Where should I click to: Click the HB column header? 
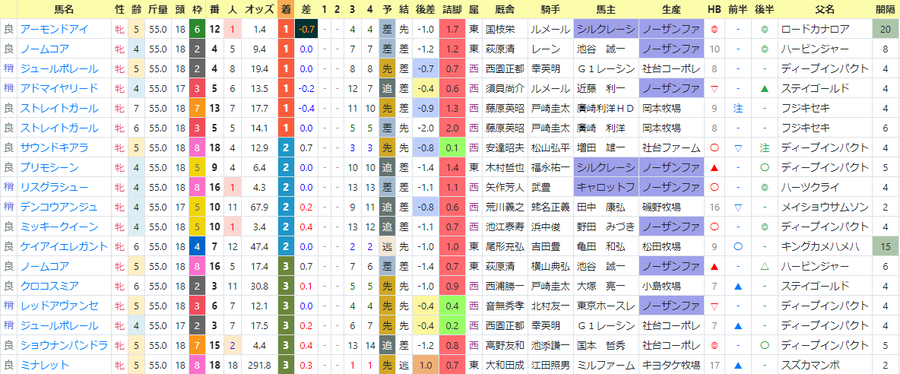[714, 9]
